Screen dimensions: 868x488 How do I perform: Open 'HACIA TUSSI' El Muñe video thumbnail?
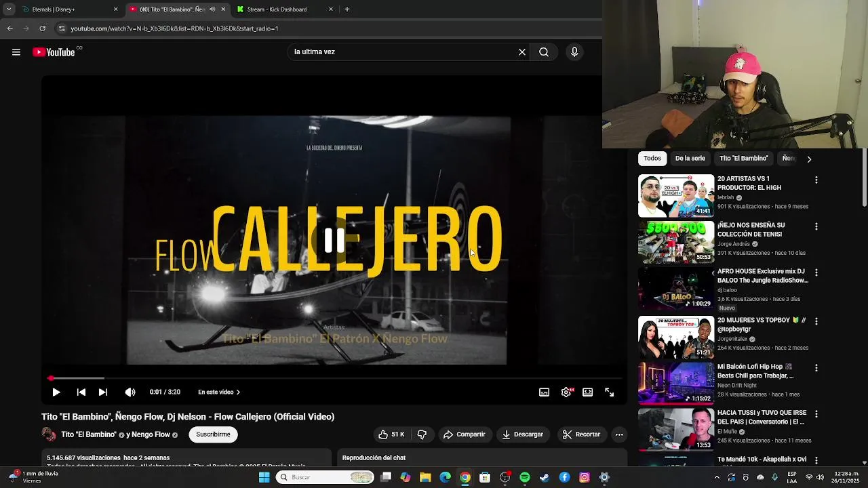(676, 429)
